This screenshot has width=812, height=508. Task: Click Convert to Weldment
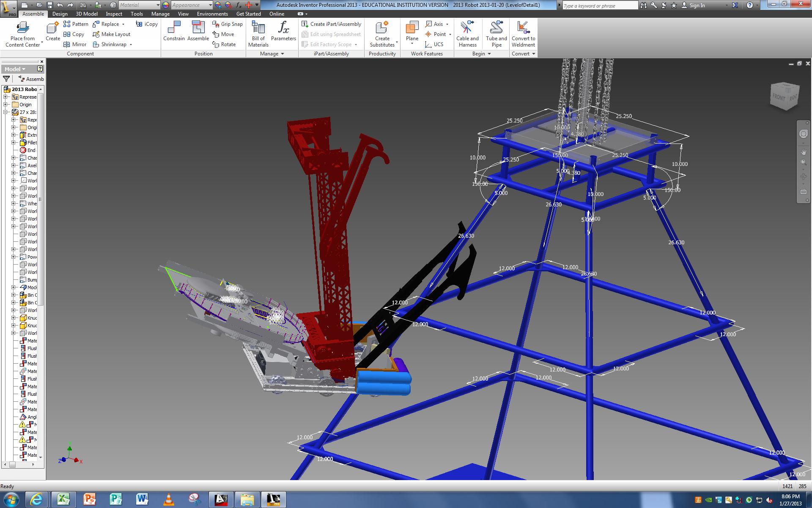coord(523,34)
